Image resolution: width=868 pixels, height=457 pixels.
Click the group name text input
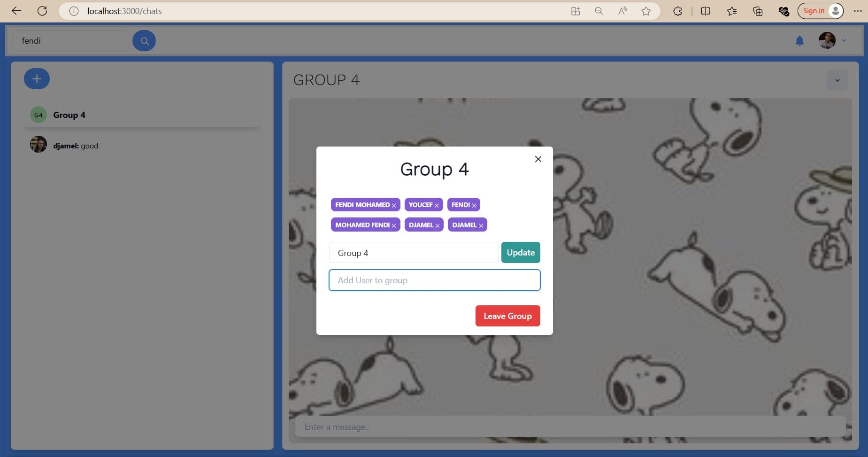413,253
